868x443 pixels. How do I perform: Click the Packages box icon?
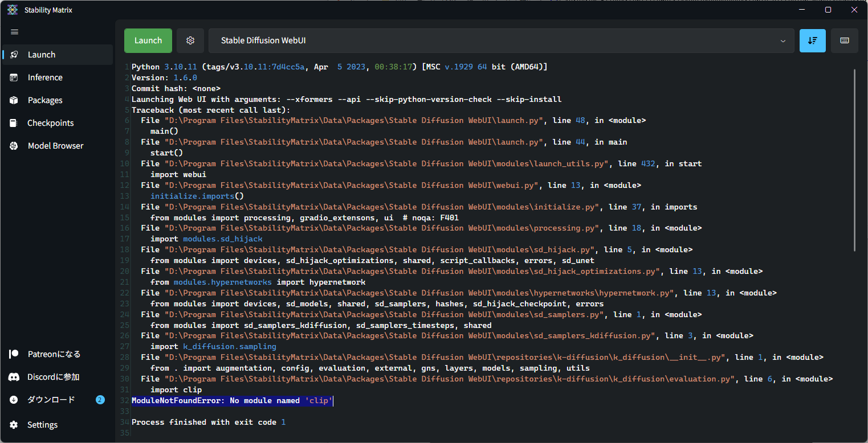click(x=14, y=100)
